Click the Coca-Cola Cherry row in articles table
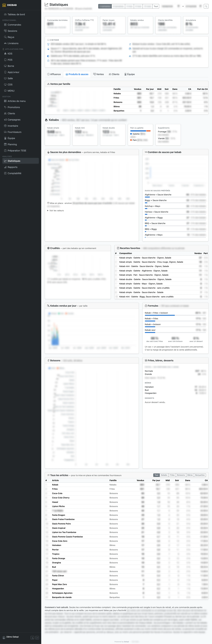212x644 pixels. pos(127,498)
